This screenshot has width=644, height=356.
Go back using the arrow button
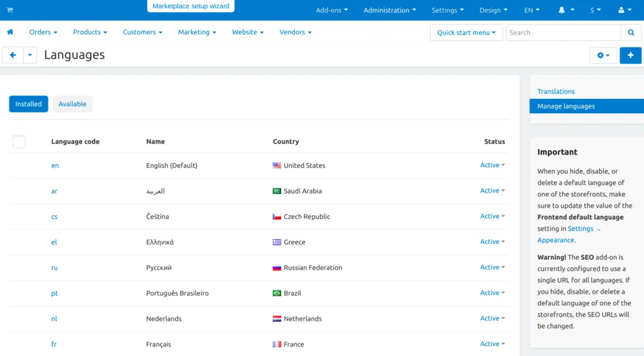[x=13, y=55]
